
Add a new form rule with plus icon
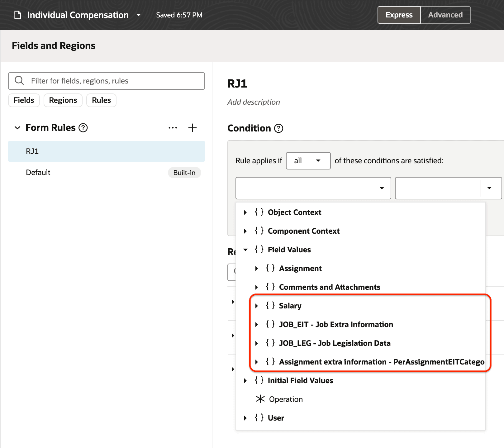tap(193, 128)
